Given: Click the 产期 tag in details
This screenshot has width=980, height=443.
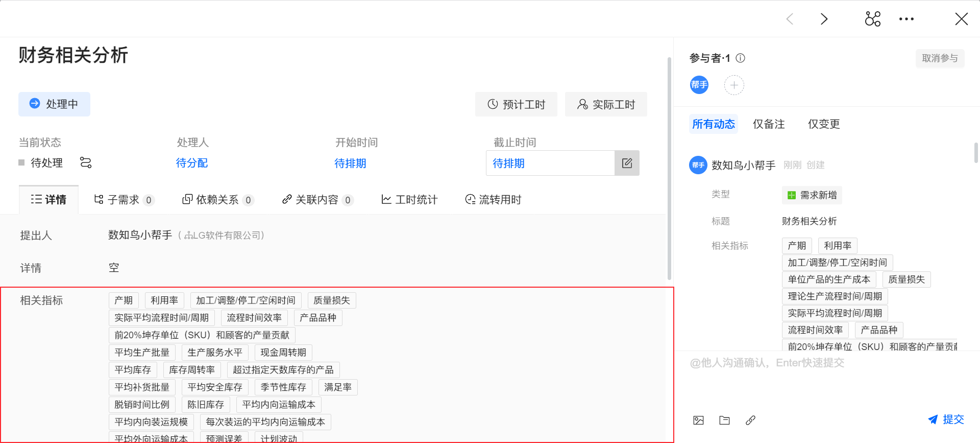Looking at the screenshot, I should [124, 300].
